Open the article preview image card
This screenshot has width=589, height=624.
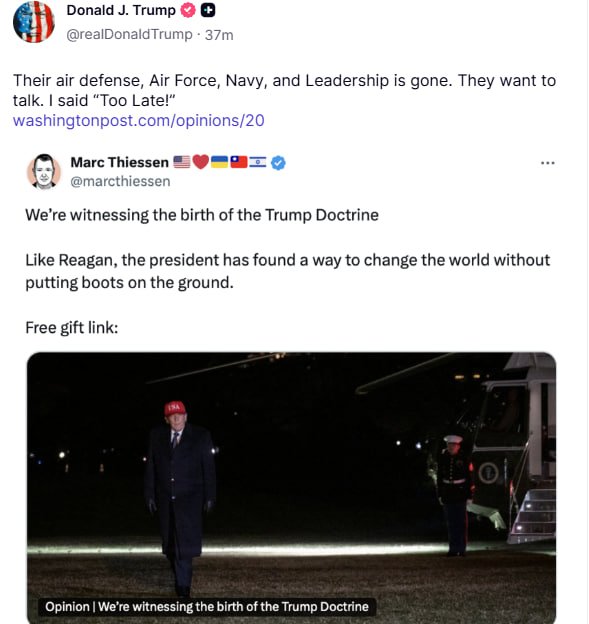pos(291,487)
